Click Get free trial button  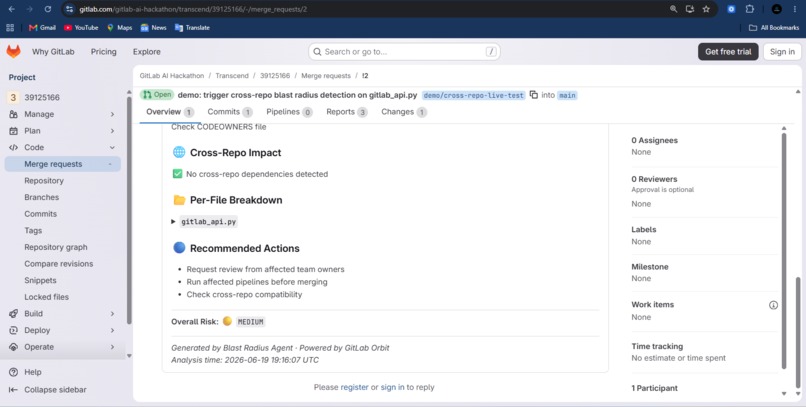728,51
